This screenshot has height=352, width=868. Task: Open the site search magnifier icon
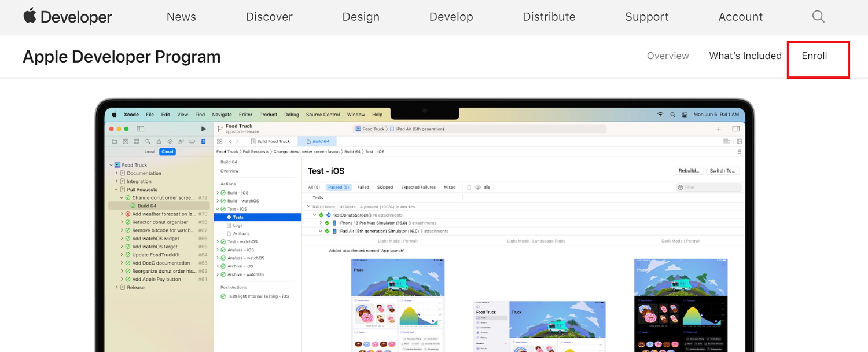(x=818, y=17)
